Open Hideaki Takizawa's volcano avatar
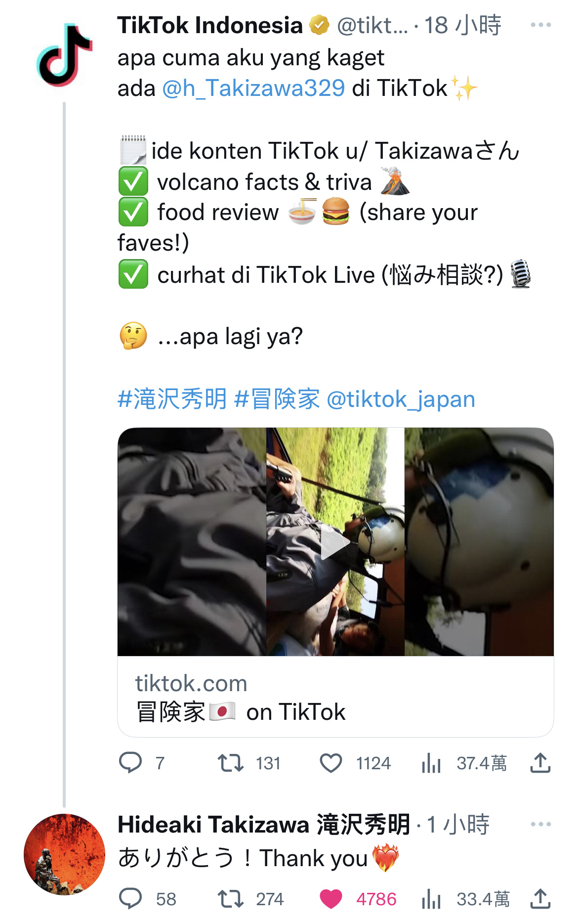 pyautogui.click(x=64, y=854)
